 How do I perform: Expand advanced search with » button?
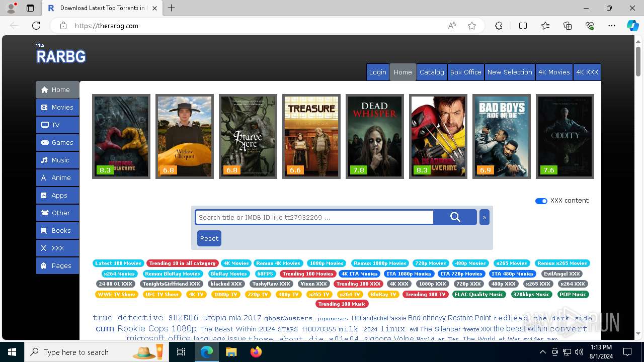click(485, 217)
